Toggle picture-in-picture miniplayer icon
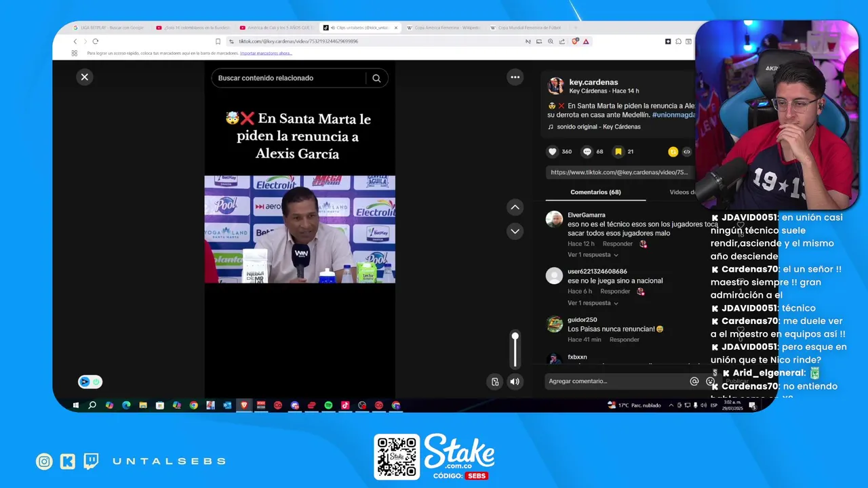The height and width of the screenshot is (488, 868). pyautogui.click(x=495, y=382)
